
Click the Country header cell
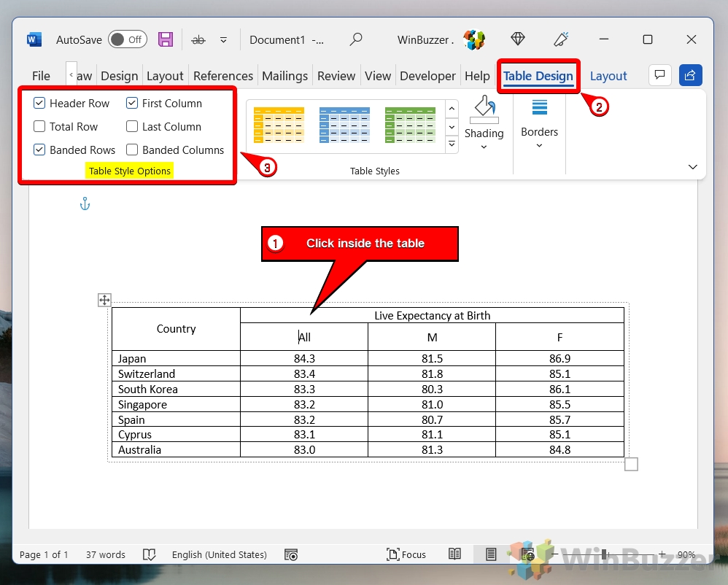pyautogui.click(x=176, y=329)
